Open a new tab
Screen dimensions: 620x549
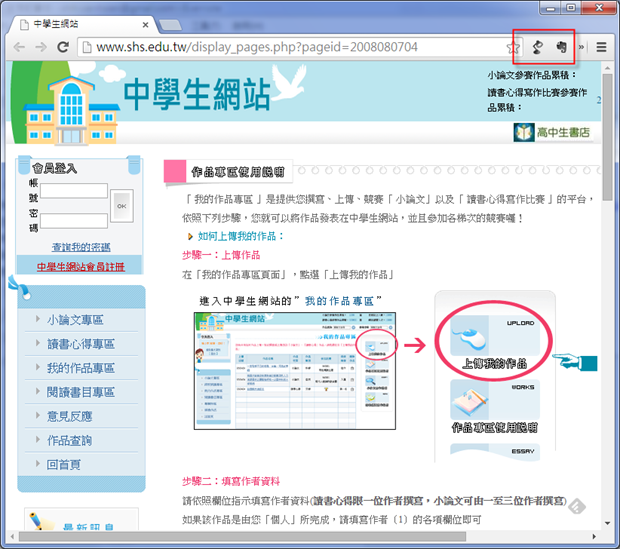(170, 25)
